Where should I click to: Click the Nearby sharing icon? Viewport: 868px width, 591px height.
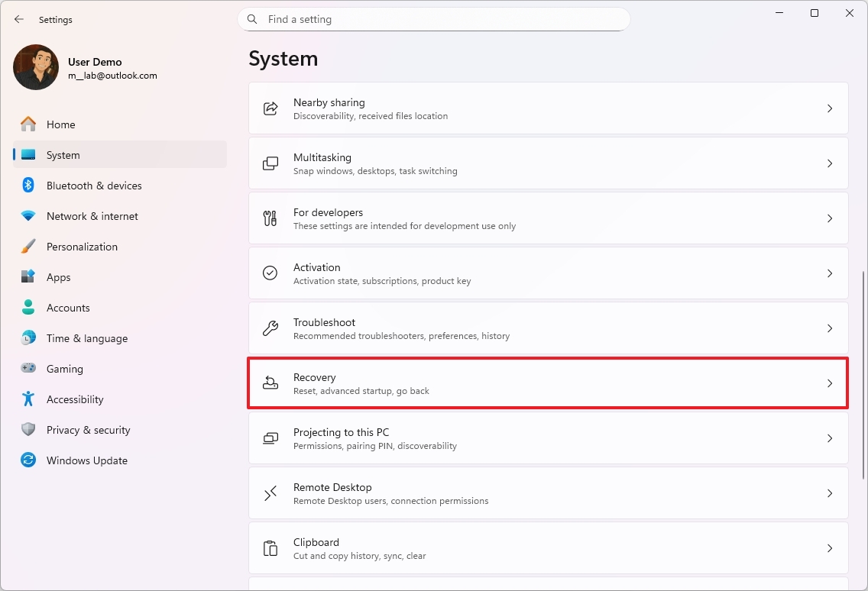coord(270,108)
